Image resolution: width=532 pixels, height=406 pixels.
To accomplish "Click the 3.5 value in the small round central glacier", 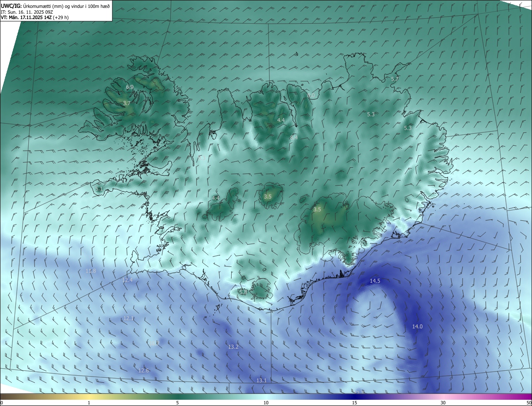I will point(268,197).
